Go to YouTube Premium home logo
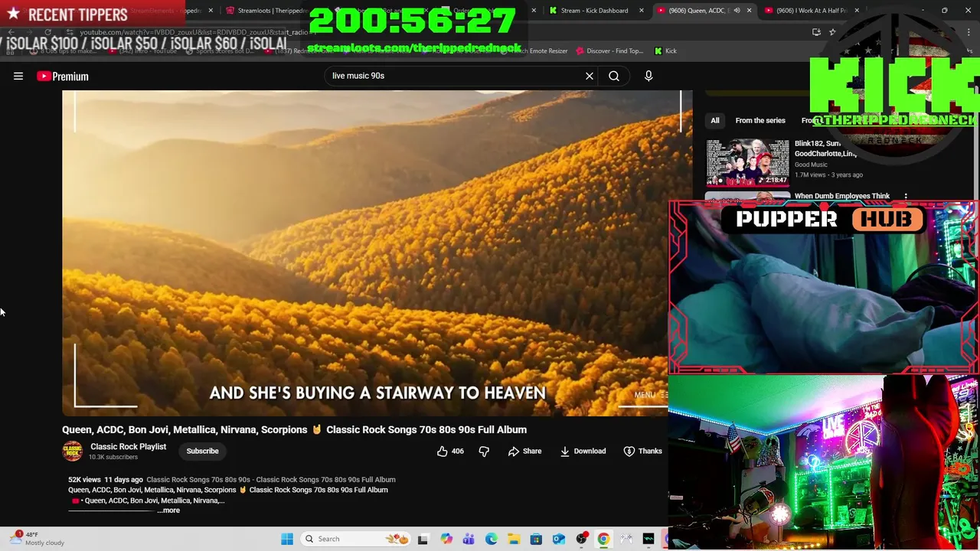Viewport: 980px width, 551px height. coord(63,76)
